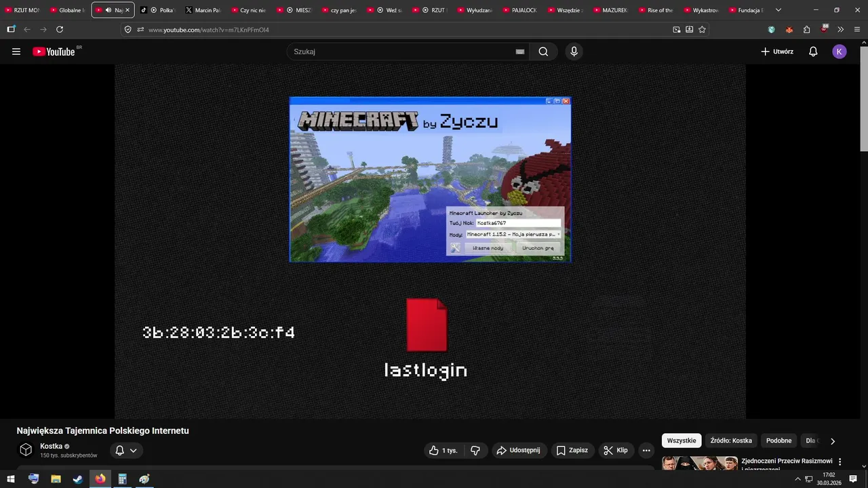
Task: Click the Utwórz create button
Action: (x=777, y=52)
